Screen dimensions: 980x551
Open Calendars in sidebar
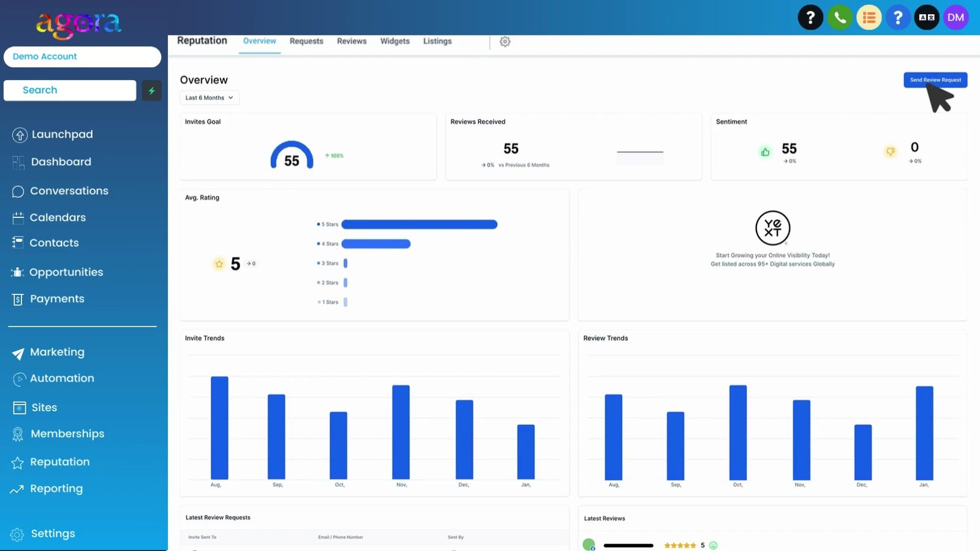click(49, 217)
